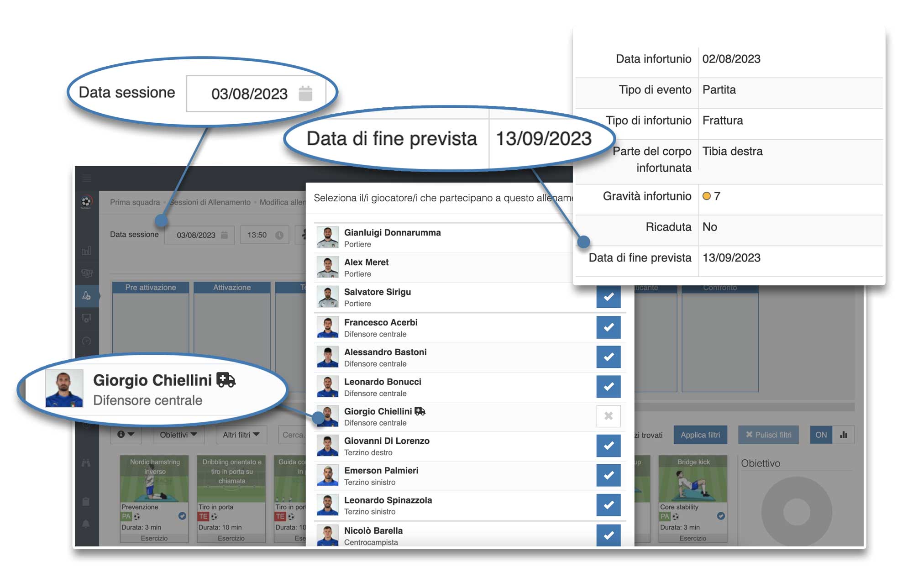Open the team jersey icon in sidebar
The image size is (913, 588).
pyautogui.click(x=87, y=273)
